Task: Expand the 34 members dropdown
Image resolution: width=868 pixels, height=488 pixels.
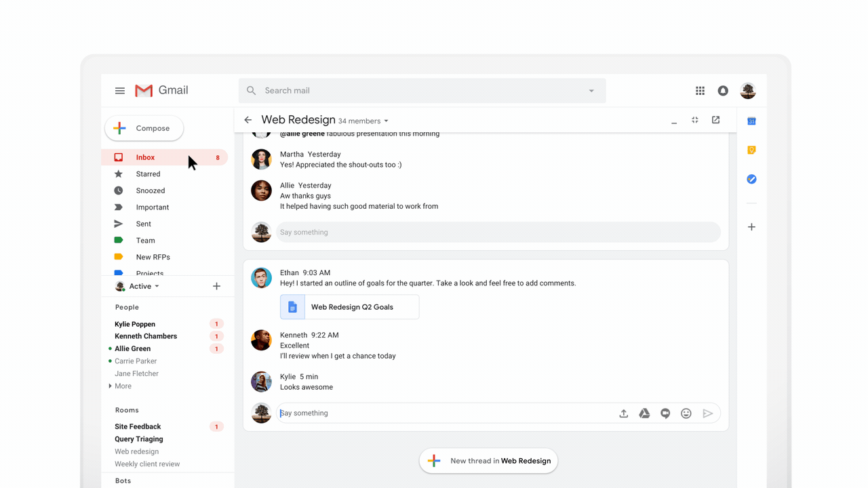Action: pos(363,121)
